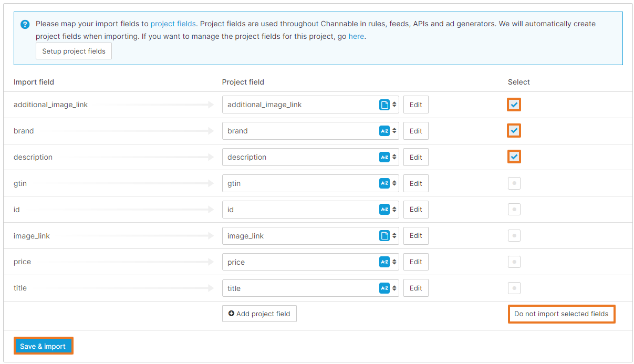Click Add project field button
634x364 pixels.
coord(259,314)
